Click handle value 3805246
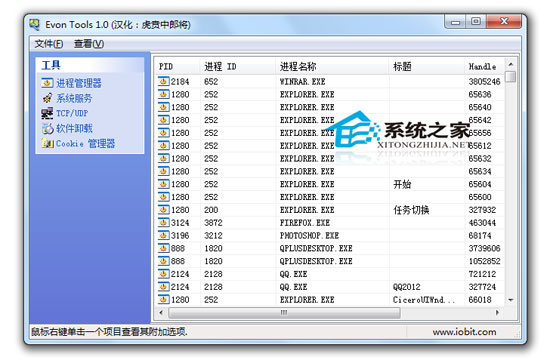This screenshot has width=550, height=363. pyautogui.click(x=484, y=82)
